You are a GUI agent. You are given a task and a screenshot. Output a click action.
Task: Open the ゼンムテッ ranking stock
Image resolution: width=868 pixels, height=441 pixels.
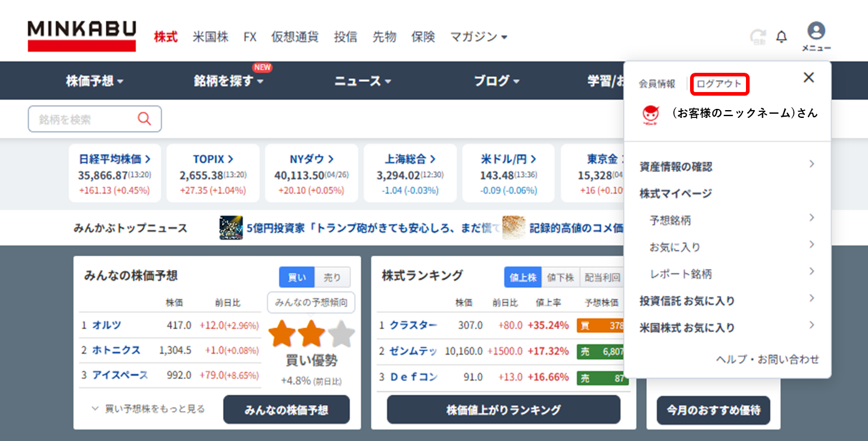(x=413, y=351)
